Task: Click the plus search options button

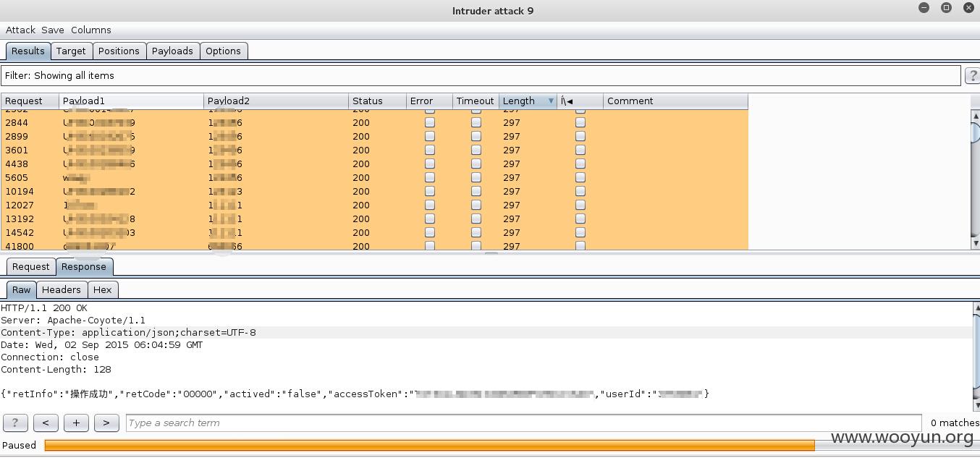Action: [x=76, y=423]
